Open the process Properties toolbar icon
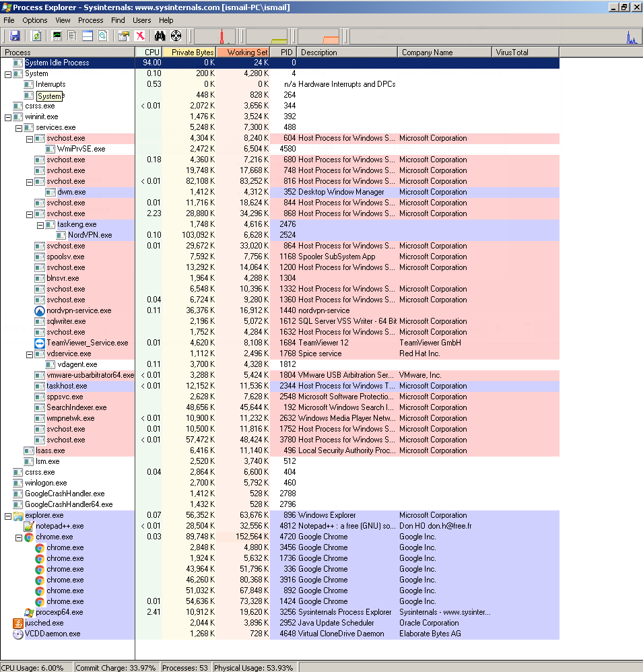 124,36
